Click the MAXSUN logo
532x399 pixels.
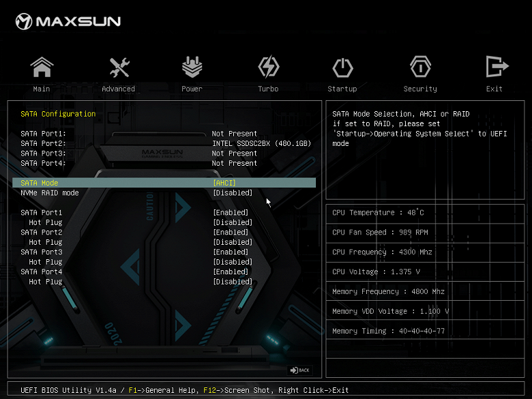(68, 21)
